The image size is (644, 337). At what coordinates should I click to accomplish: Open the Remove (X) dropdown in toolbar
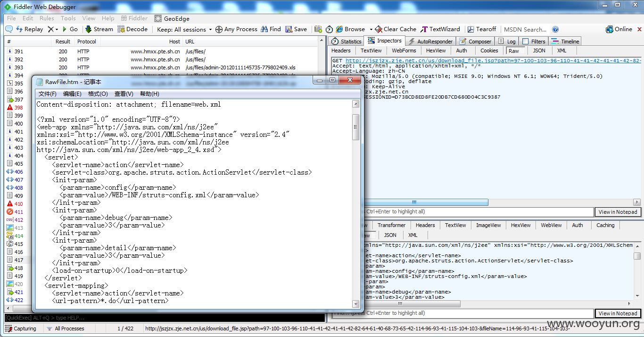(53, 29)
